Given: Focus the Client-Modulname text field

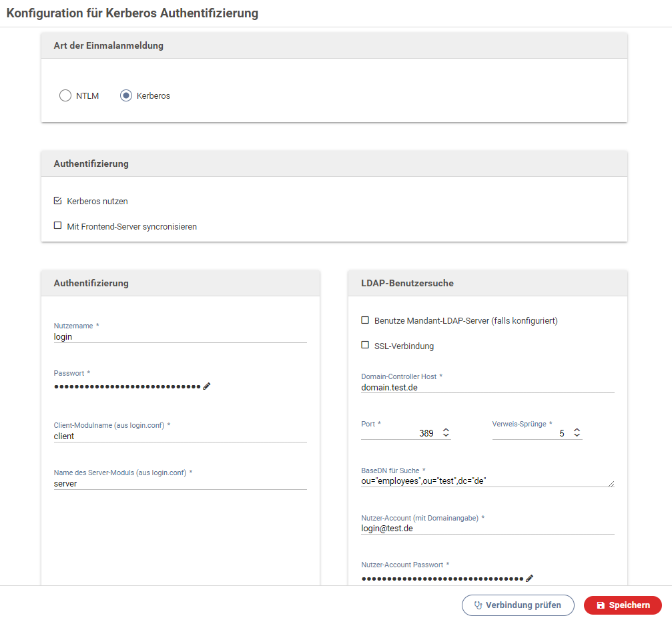Looking at the screenshot, I should pyautogui.click(x=180, y=436).
